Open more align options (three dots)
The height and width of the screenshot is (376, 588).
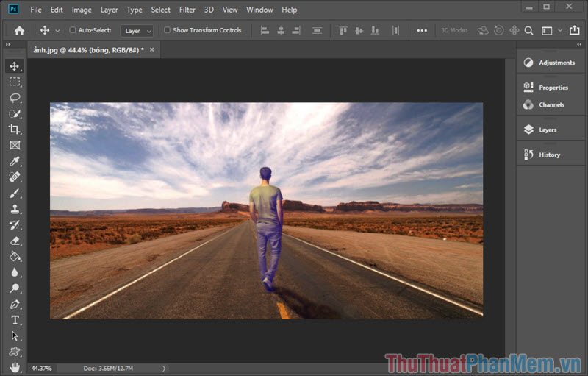click(x=422, y=30)
